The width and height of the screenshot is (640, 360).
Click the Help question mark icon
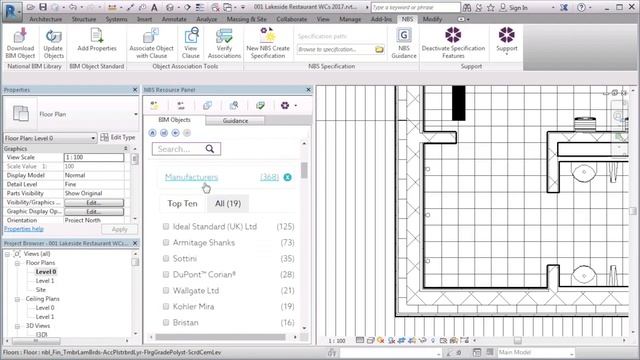coord(581,7)
